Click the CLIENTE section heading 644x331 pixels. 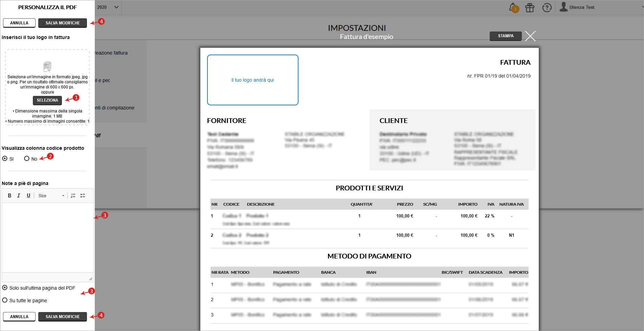click(393, 121)
